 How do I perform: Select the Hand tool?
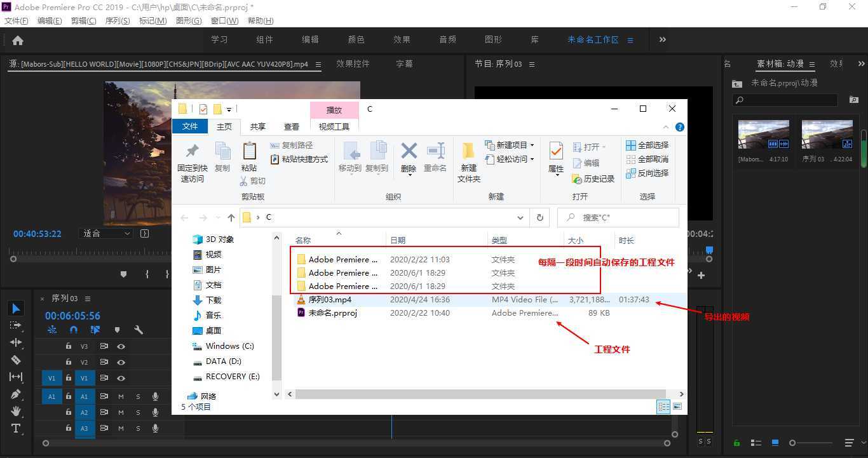click(x=17, y=411)
